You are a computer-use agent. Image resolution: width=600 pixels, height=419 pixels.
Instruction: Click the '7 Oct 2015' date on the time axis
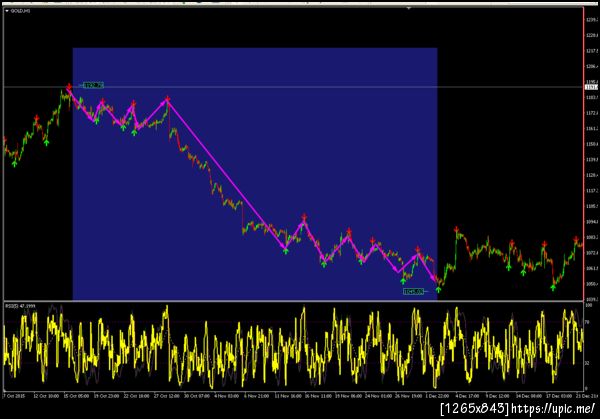(14, 396)
